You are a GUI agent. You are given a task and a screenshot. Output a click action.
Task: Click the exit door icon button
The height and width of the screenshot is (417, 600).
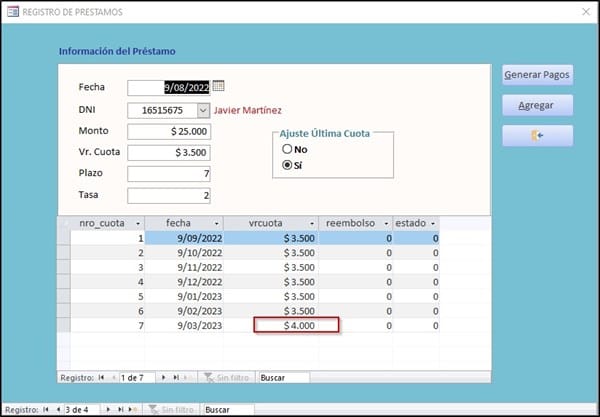[x=537, y=136]
